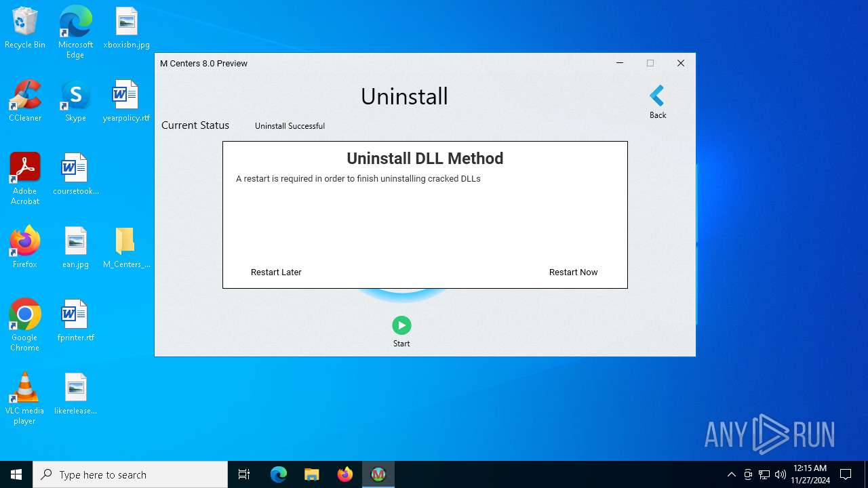This screenshot has width=868, height=488.
Task: Select the yearpolicy.rtf document
Action: [x=126, y=102]
